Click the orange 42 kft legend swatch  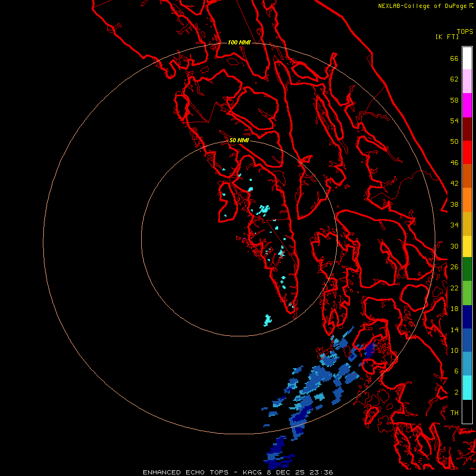click(467, 200)
